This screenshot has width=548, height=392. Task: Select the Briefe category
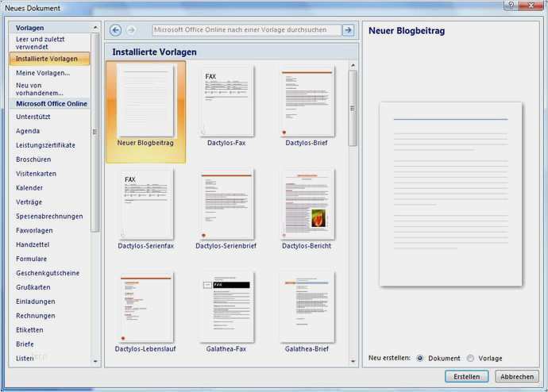click(25, 344)
